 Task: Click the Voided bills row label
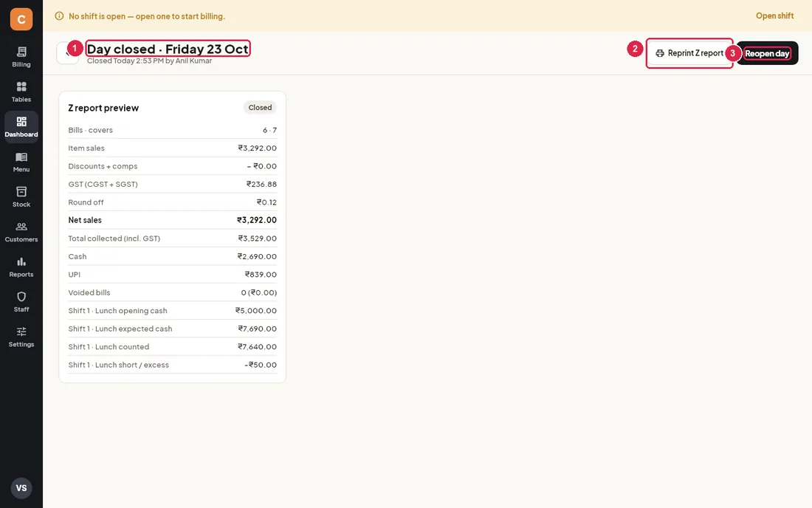click(89, 292)
